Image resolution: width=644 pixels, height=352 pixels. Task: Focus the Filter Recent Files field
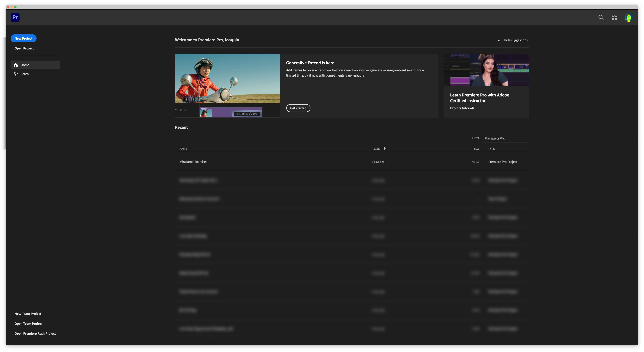click(505, 138)
